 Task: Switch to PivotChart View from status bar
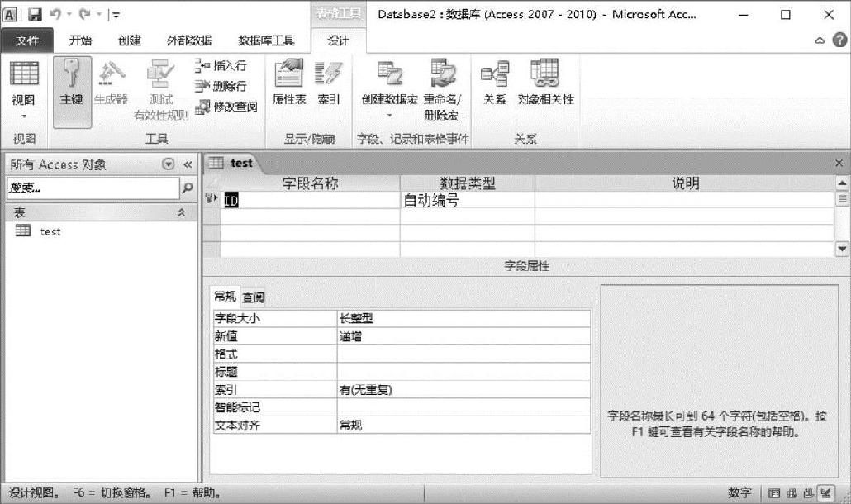(x=809, y=493)
